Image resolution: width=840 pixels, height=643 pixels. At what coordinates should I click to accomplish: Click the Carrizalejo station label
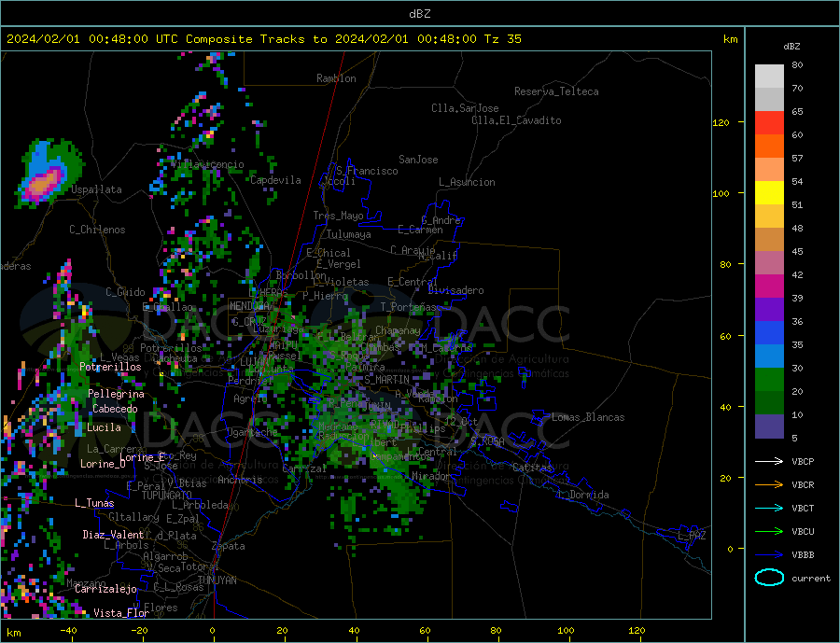pos(105,590)
